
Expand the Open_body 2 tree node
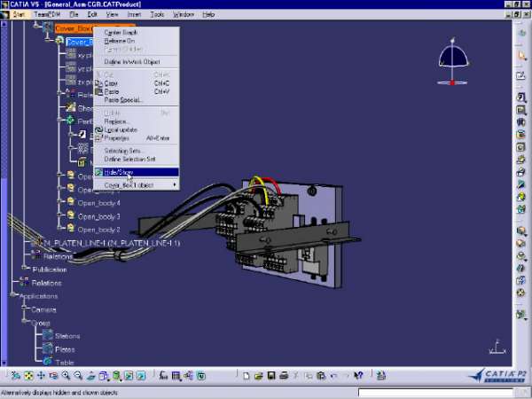[x=59, y=227]
